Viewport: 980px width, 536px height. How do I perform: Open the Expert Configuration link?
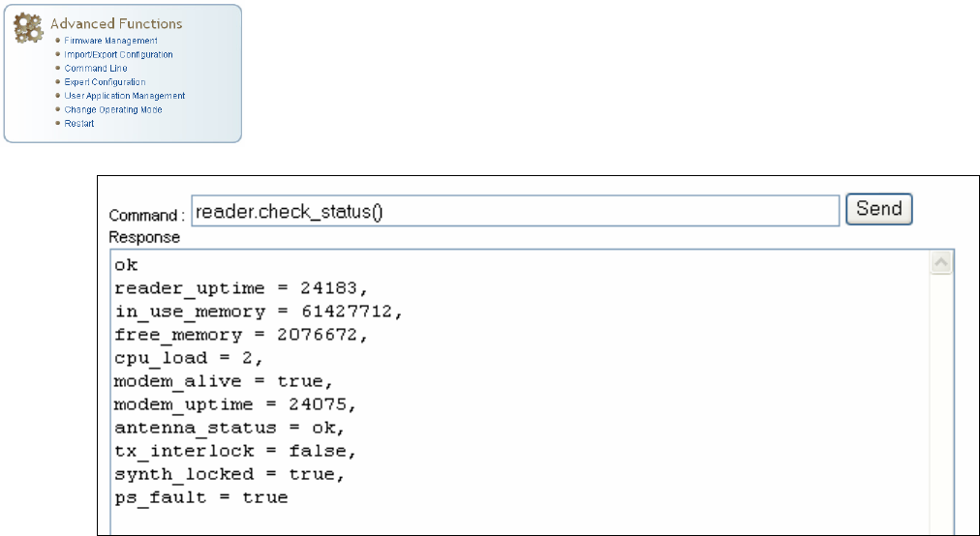(105, 82)
